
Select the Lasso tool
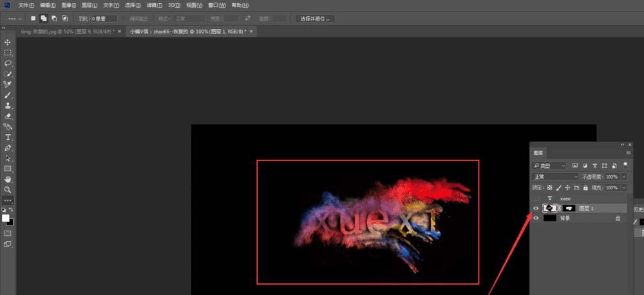pos(8,63)
